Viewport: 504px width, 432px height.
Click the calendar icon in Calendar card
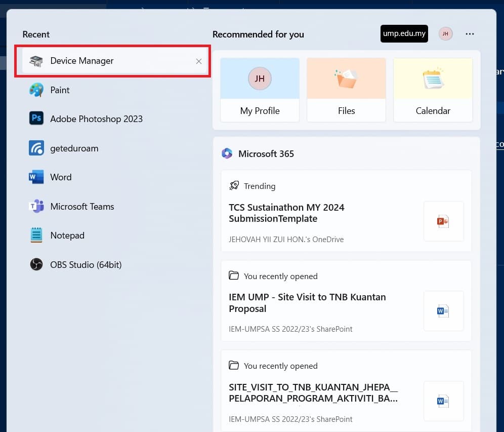(x=433, y=78)
